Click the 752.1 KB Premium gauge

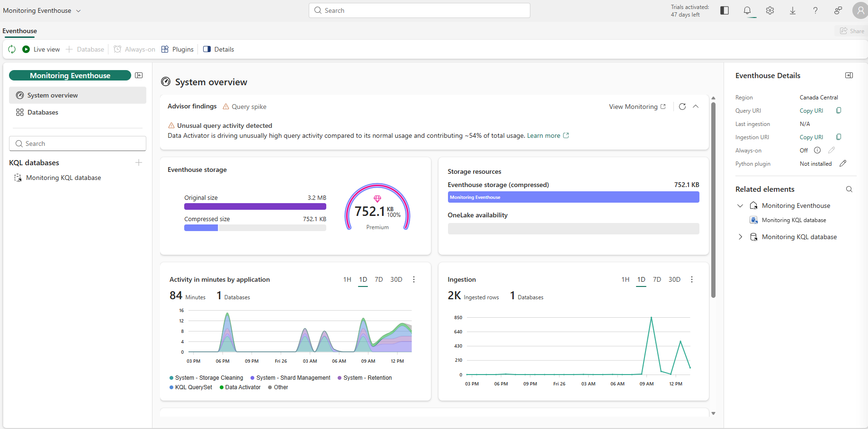377,207
